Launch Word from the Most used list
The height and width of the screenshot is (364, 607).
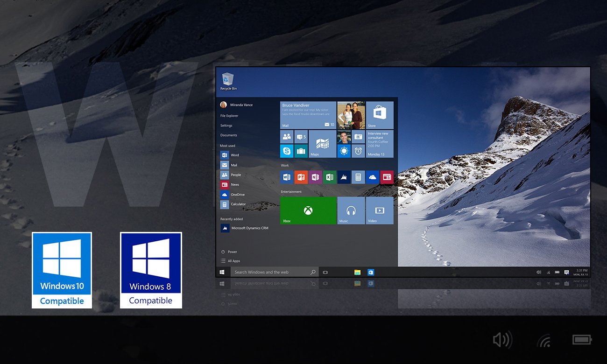(x=230, y=155)
